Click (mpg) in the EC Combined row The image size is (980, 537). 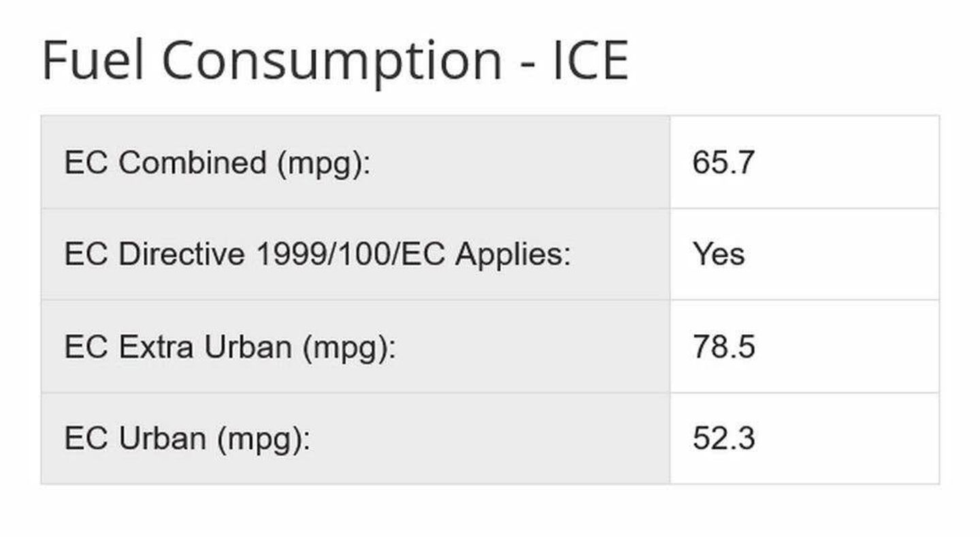click(324, 163)
